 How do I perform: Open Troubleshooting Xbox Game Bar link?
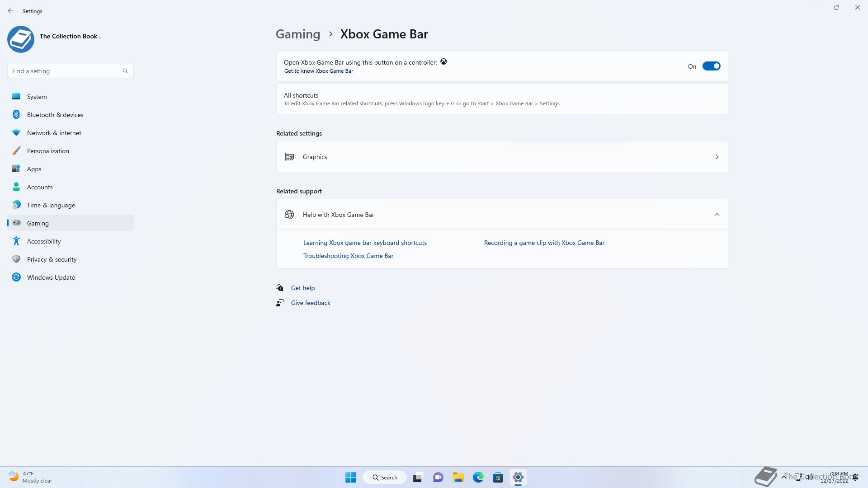coord(348,256)
